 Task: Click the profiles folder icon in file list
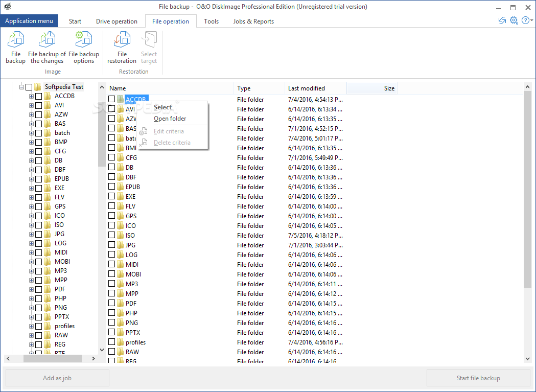coord(120,342)
